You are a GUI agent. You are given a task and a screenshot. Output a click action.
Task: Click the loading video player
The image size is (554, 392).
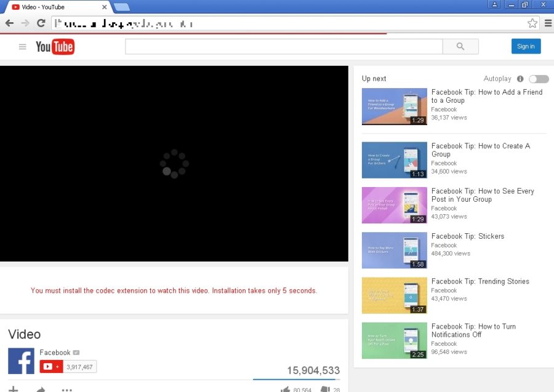pos(174,164)
